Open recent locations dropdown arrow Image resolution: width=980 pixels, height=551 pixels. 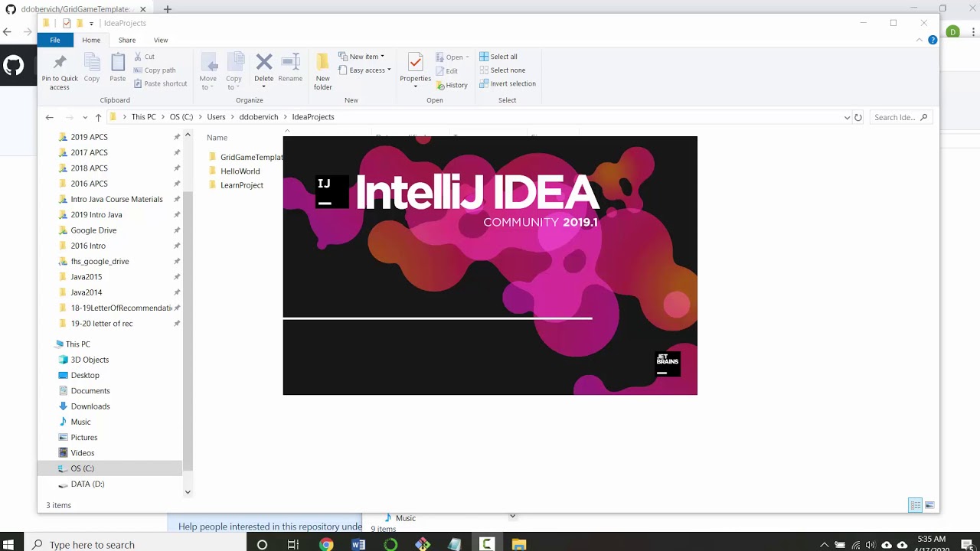(x=84, y=117)
